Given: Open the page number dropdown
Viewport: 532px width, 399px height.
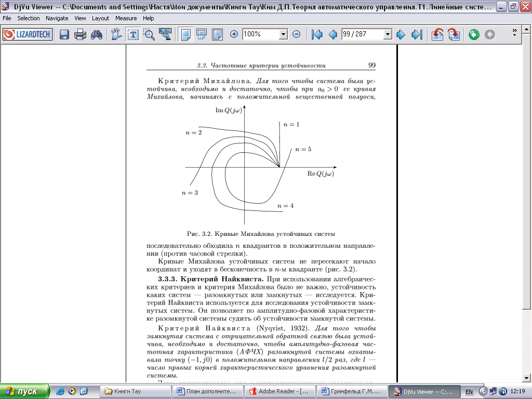Looking at the screenshot, I should click(x=388, y=34).
